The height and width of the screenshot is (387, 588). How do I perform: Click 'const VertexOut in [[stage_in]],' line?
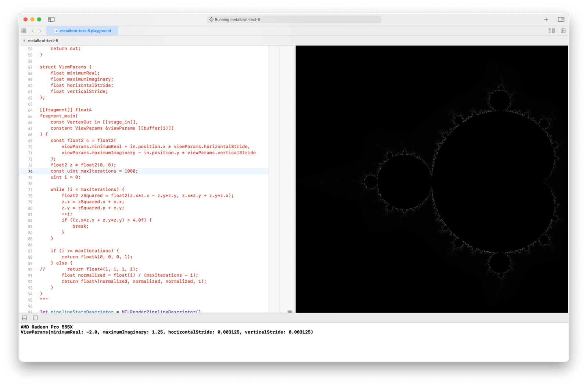coord(94,122)
